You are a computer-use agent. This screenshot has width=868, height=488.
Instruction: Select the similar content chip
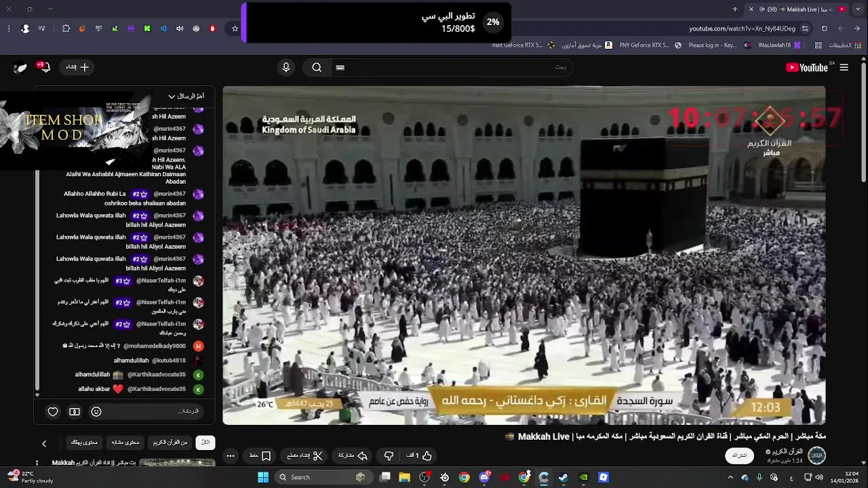(125, 442)
